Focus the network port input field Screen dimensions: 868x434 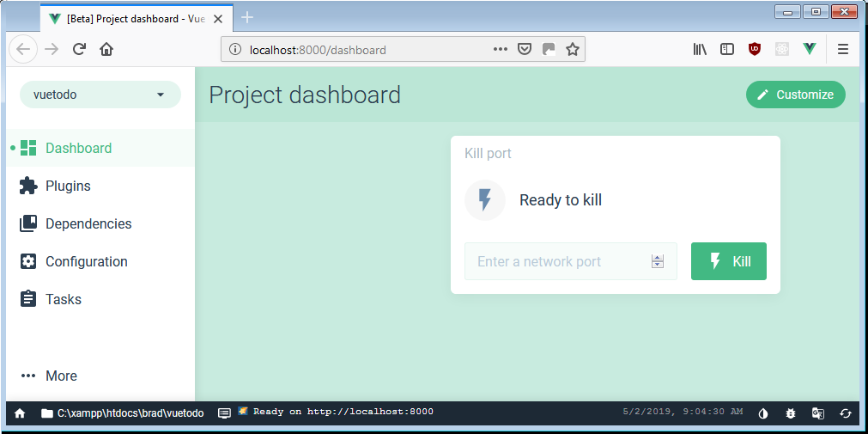[x=570, y=261]
